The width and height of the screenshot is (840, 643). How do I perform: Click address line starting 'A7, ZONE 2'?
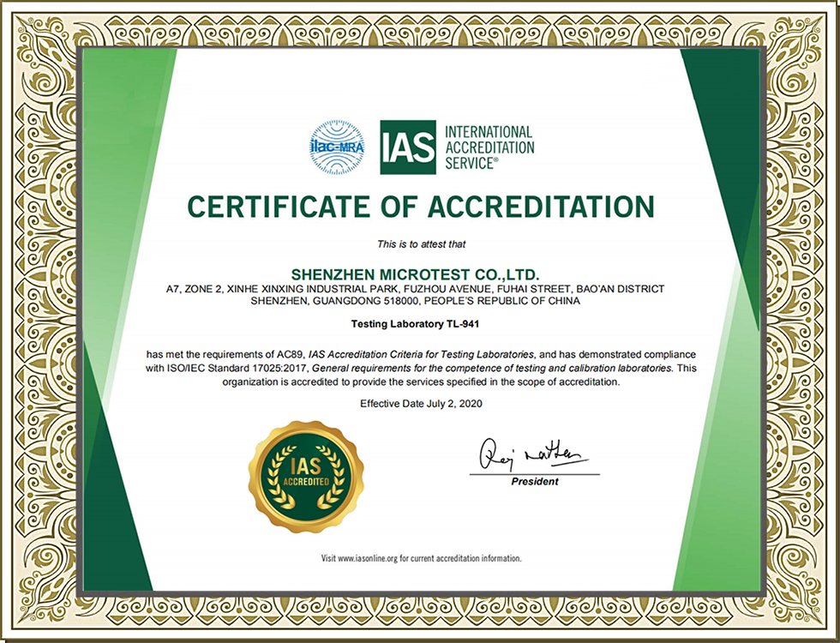click(415, 289)
